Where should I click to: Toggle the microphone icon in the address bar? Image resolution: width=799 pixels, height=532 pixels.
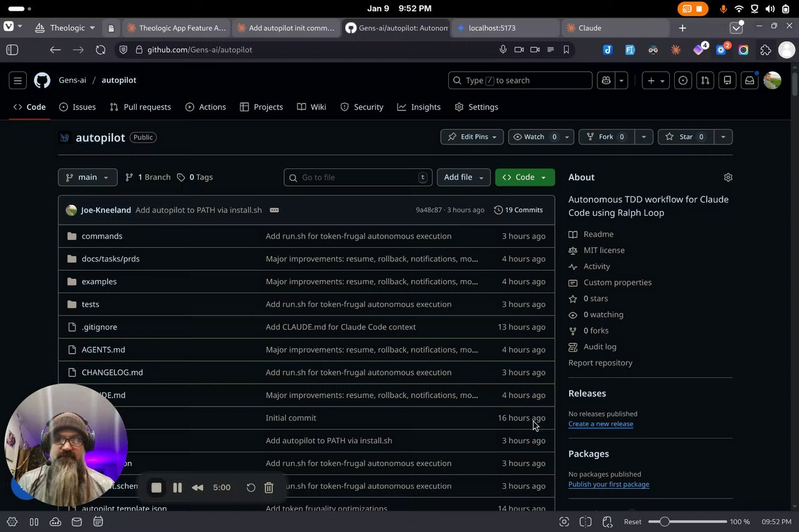(x=503, y=50)
